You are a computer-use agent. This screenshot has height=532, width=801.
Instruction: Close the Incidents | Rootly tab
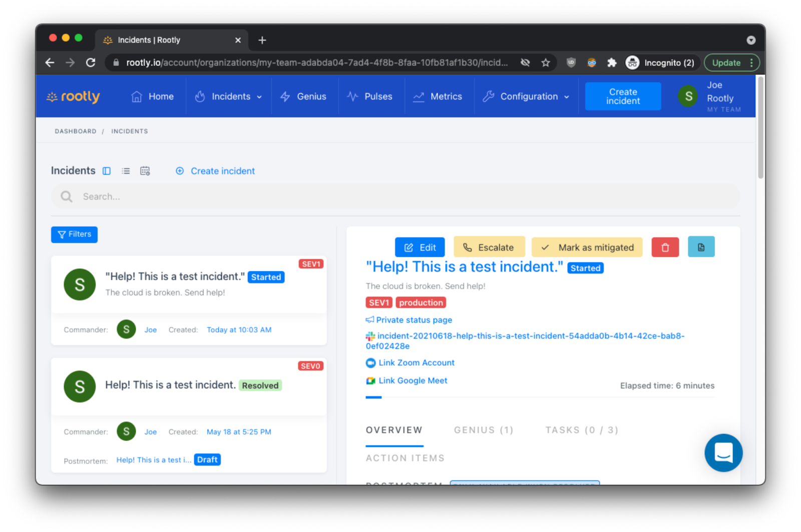238,40
